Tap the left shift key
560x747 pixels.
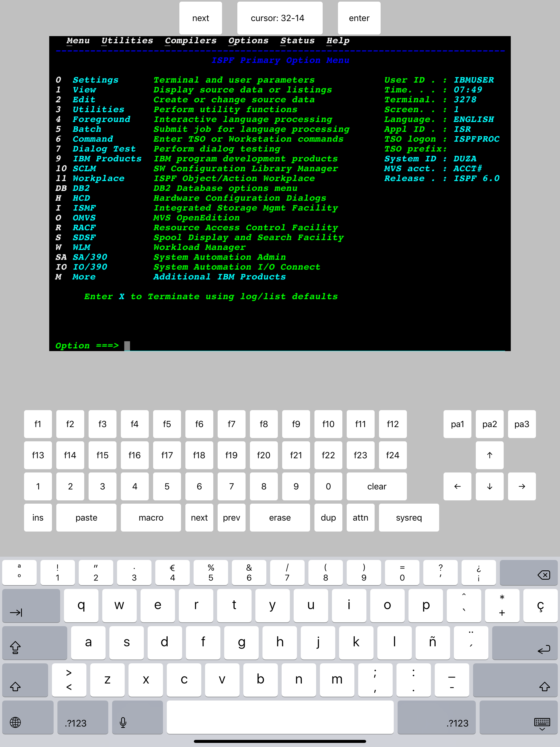[x=25, y=680]
